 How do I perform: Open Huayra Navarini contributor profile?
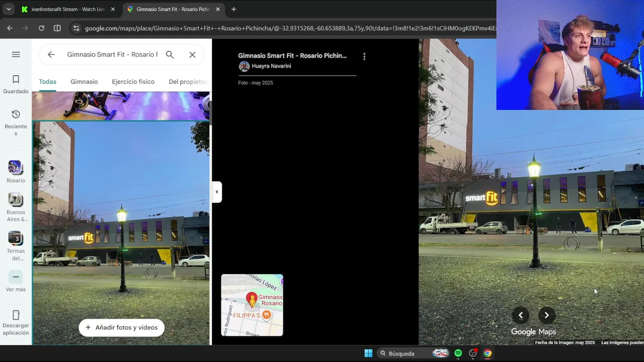click(271, 66)
